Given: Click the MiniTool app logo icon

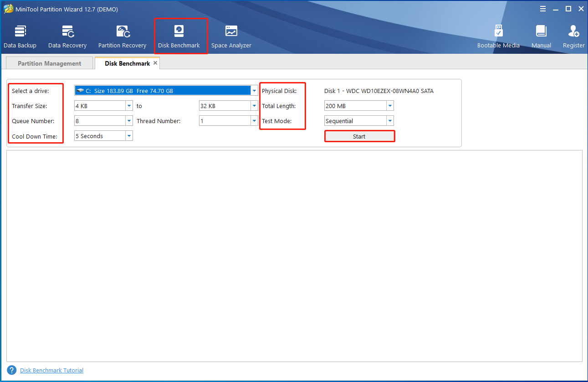Looking at the screenshot, I should click(x=8, y=9).
